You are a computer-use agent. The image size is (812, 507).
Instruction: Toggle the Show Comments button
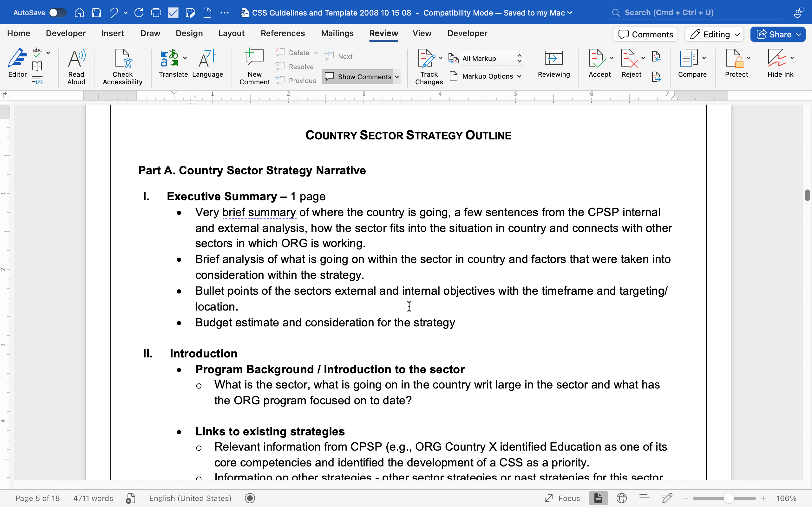point(358,77)
